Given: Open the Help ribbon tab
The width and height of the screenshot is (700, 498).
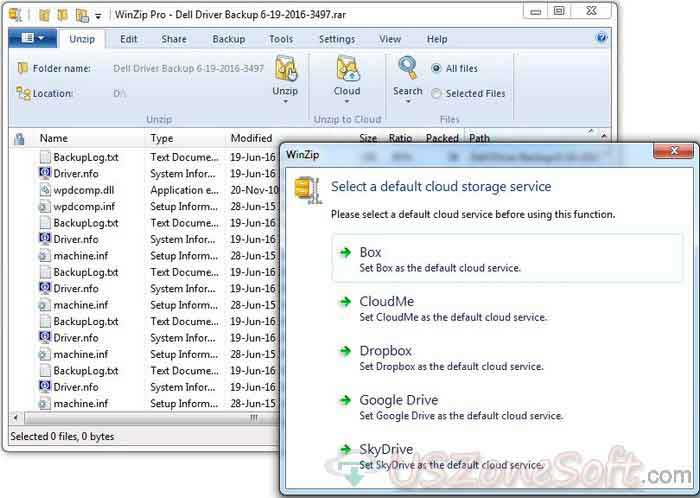Looking at the screenshot, I should tap(437, 39).
